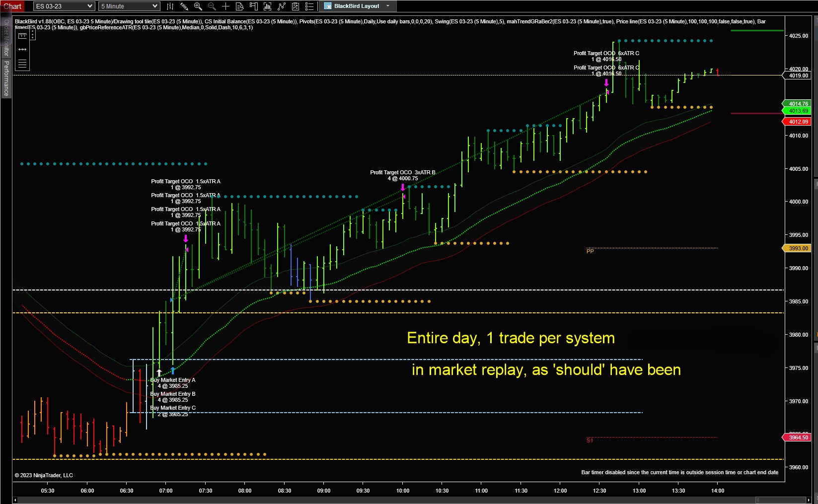The image size is (818, 504).
Task: Open chart Properties list icon
Action: [309, 6]
